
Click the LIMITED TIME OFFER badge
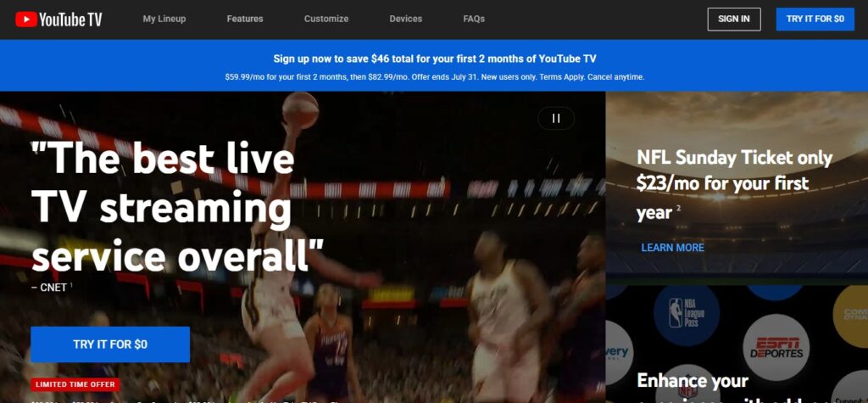pos(75,384)
